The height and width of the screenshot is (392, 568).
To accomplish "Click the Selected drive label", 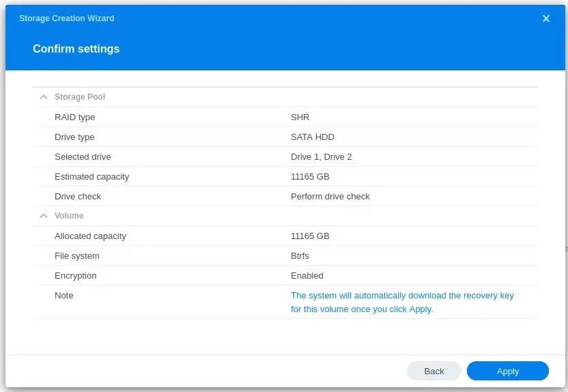I will pyautogui.click(x=83, y=157).
